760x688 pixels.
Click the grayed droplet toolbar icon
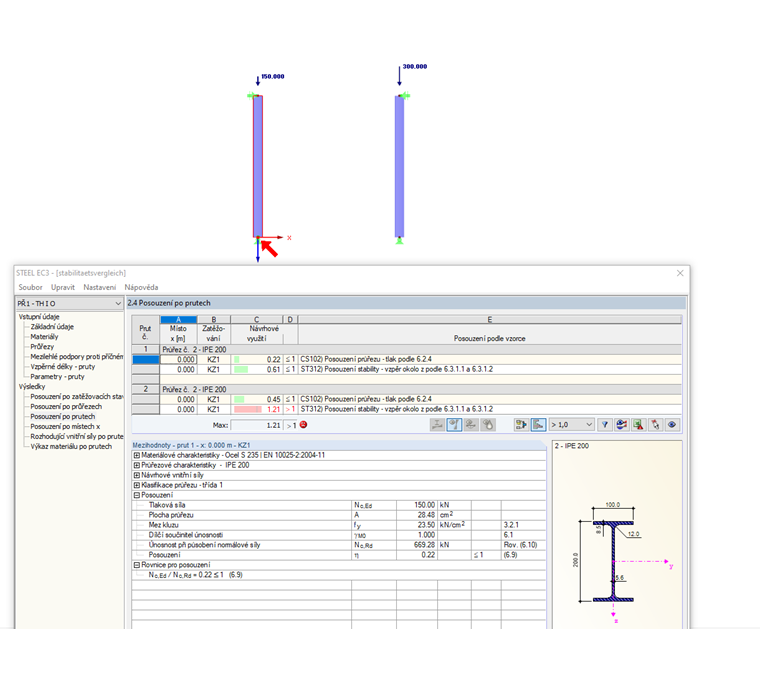click(x=488, y=425)
